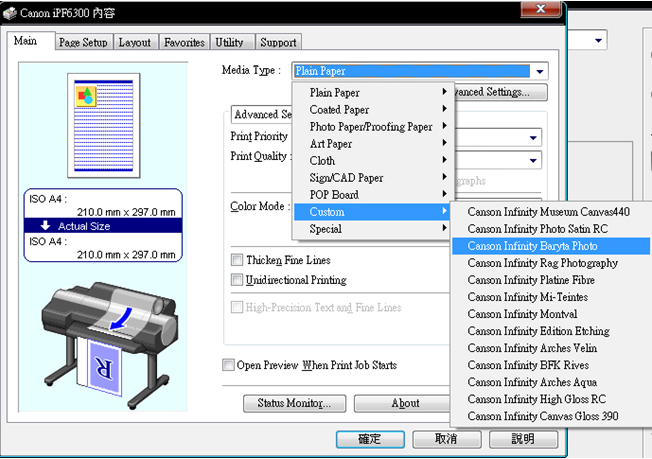Open the Status Monitor button
This screenshot has width=652, height=459.
(x=294, y=403)
